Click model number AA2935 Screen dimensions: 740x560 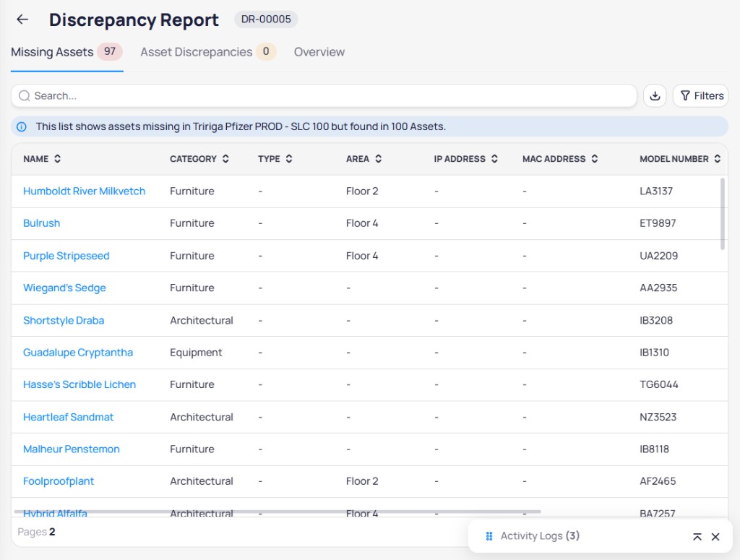click(x=658, y=288)
